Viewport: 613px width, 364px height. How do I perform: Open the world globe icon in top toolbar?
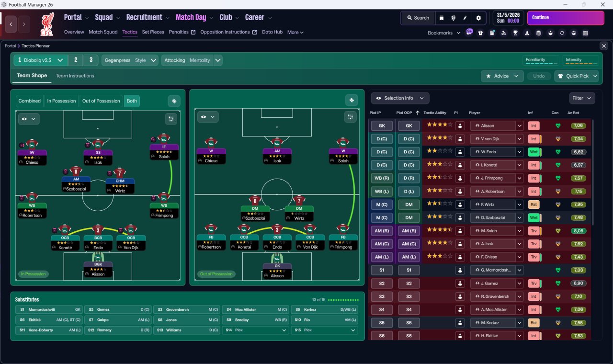point(453,18)
